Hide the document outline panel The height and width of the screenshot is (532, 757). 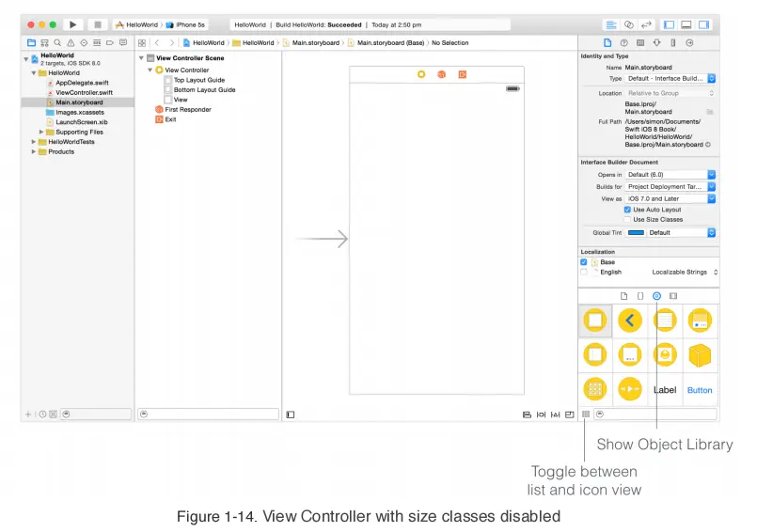[291, 415]
